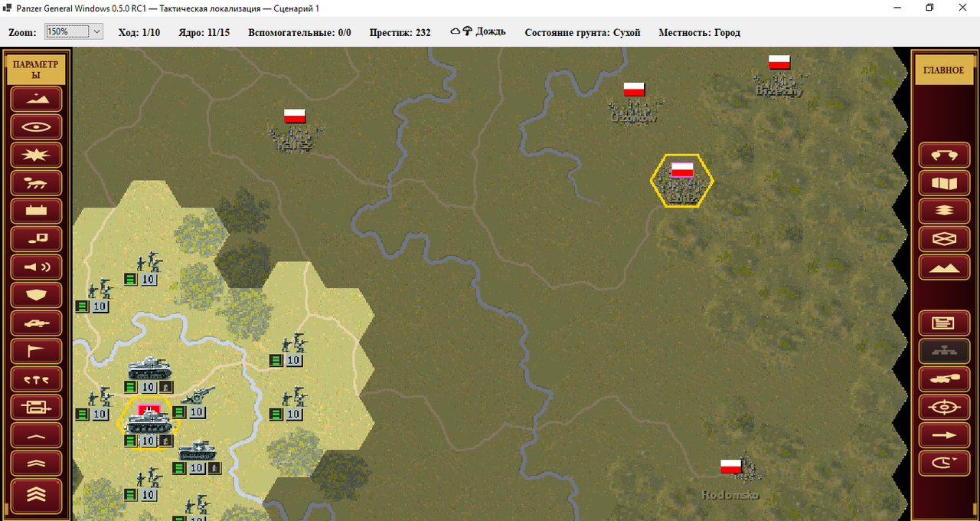
Task: Click the rain cloud weather icon
Action: 461,31
